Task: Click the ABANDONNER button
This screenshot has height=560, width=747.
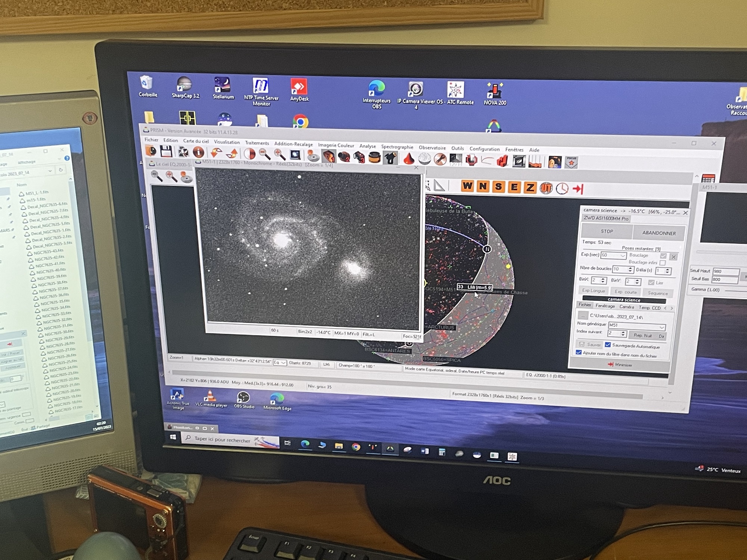Action: (x=659, y=233)
